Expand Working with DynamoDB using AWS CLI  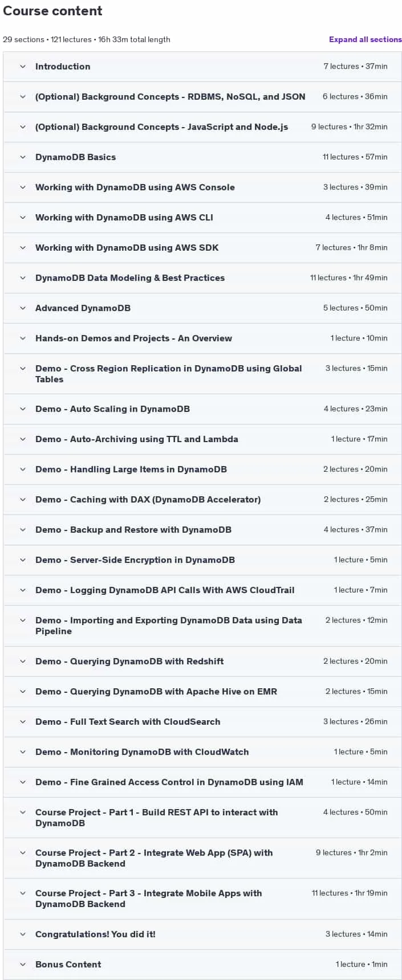(202, 218)
